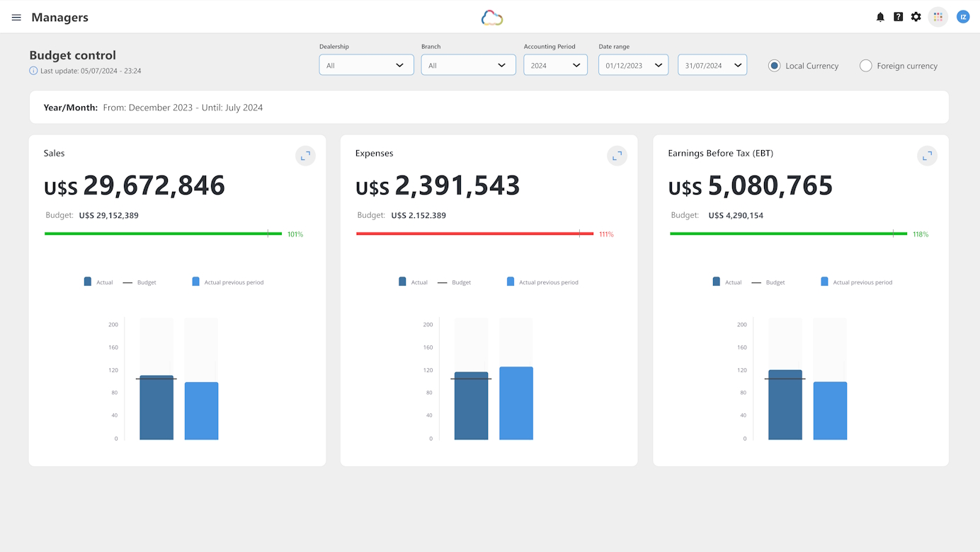The width and height of the screenshot is (980, 552).
Task: Open the apps grid launcher
Action: (x=938, y=17)
